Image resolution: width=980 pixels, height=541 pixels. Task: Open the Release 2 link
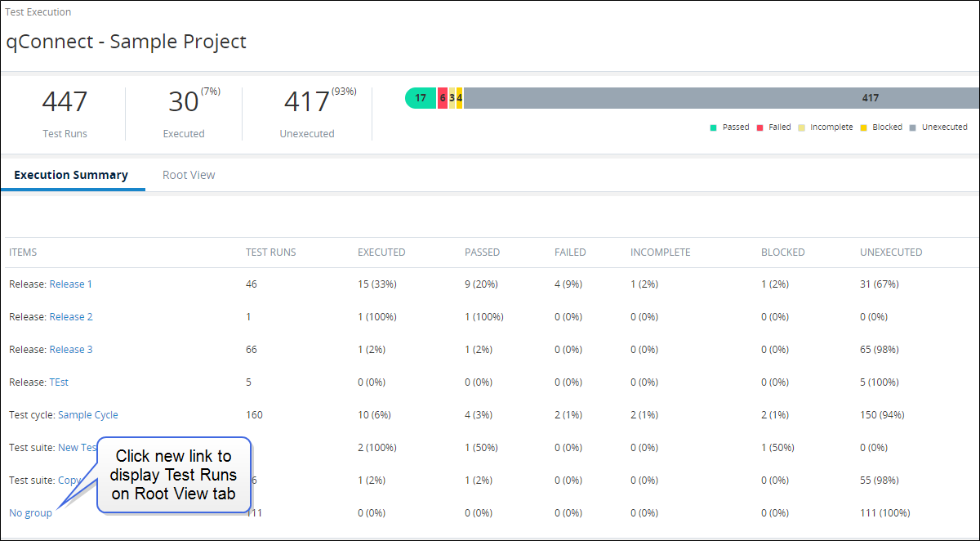click(x=71, y=317)
